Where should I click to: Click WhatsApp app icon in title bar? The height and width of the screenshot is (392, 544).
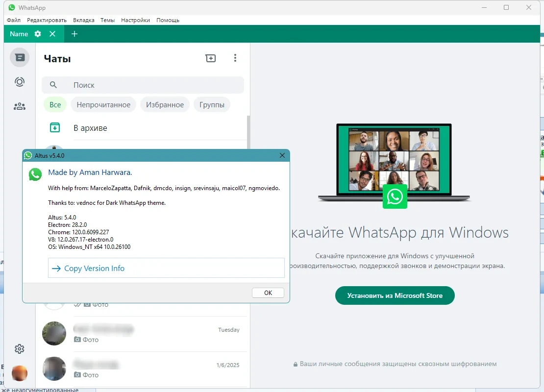(12, 7)
